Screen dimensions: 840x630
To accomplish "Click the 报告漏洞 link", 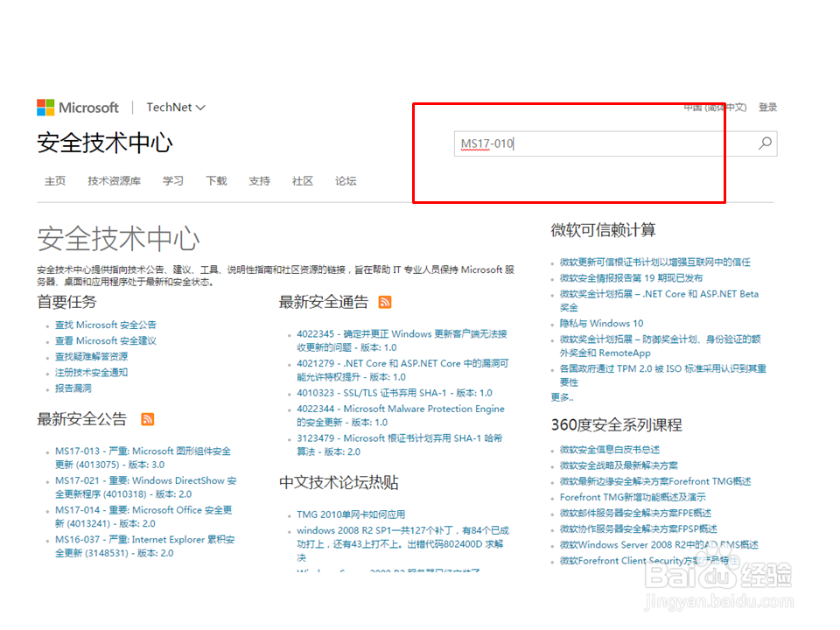I will [x=73, y=388].
